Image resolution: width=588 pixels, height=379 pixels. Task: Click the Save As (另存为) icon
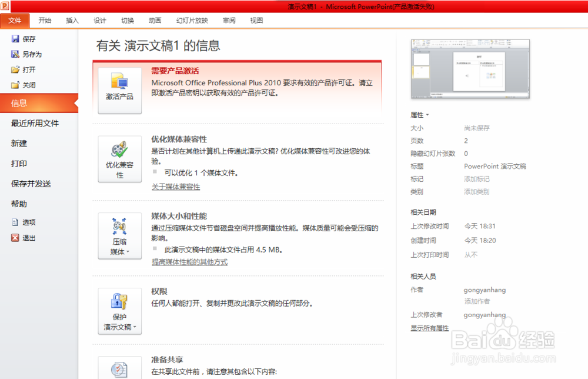pyautogui.click(x=15, y=54)
